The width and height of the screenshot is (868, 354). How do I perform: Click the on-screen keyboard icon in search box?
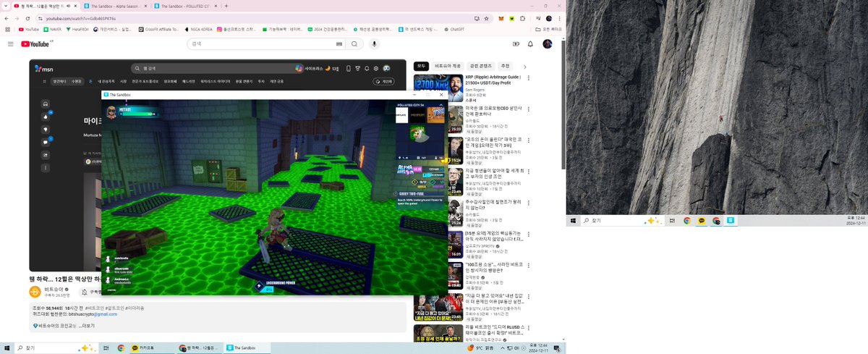pos(339,44)
